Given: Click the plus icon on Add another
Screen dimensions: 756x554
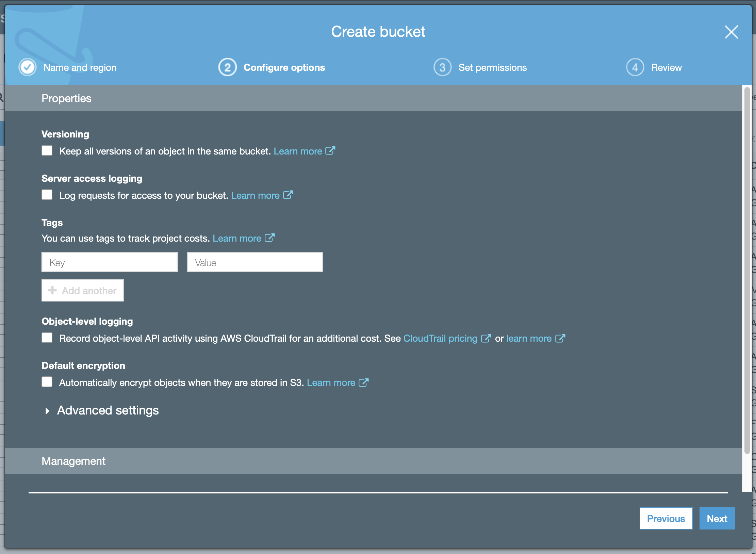Looking at the screenshot, I should click(52, 290).
